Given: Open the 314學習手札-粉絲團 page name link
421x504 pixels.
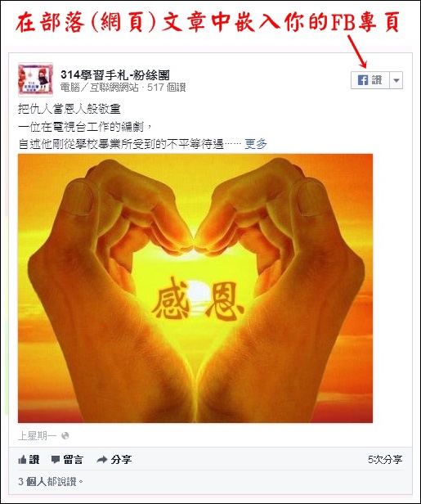Looking at the screenshot, I should (x=115, y=75).
